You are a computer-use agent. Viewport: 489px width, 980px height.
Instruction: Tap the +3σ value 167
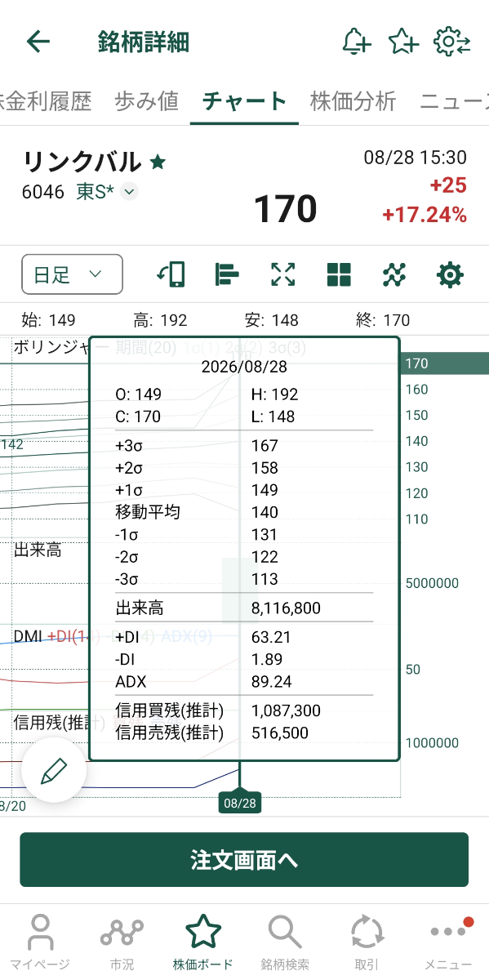(265, 446)
